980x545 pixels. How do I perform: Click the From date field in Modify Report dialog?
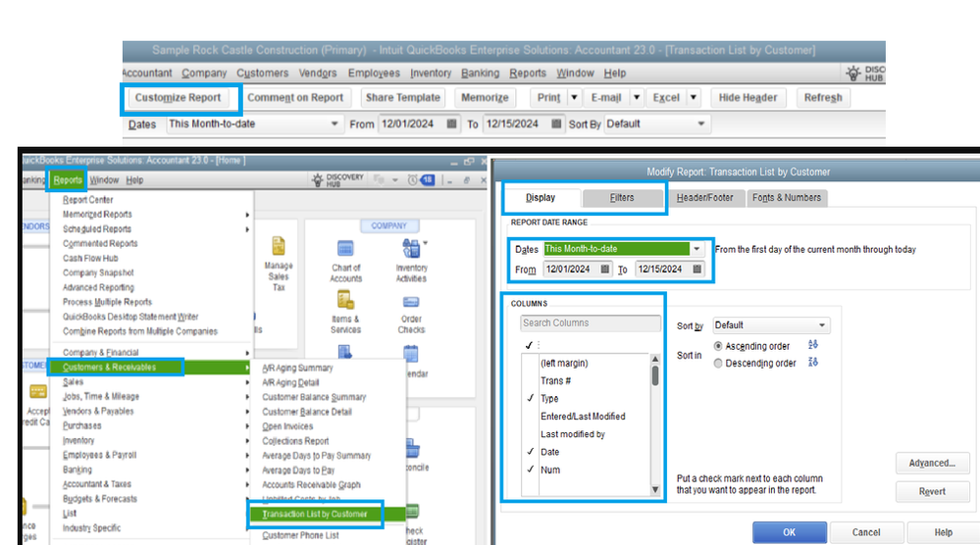tap(571, 269)
